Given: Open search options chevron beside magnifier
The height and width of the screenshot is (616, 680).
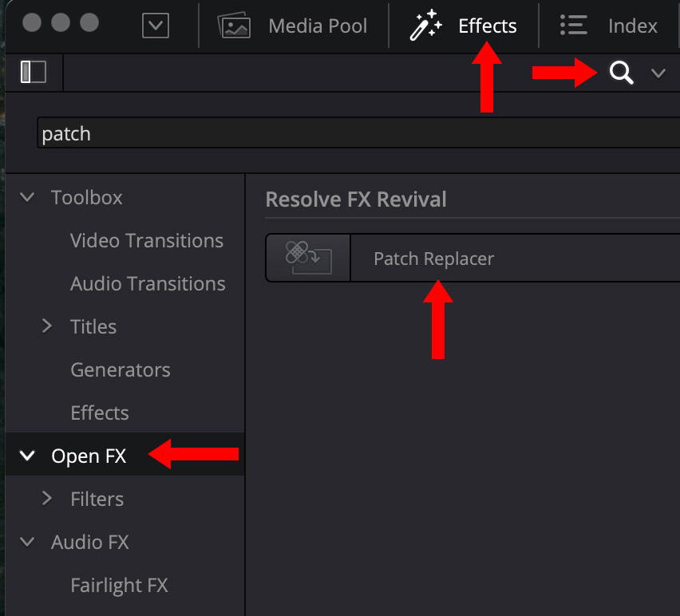Looking at the screenshot, I should click(658, 73).
